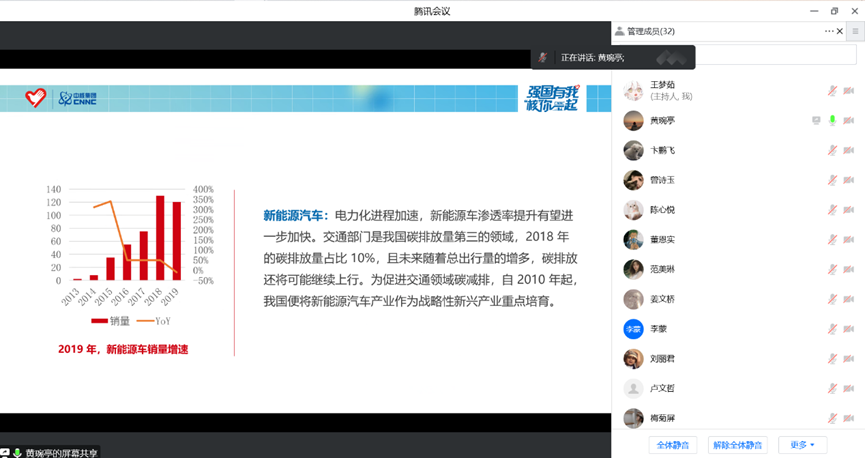This screenshot has width=865, height=458.
Task: Open the 更多 dropdown at panel bottom
Action: click(x=801, y=445)
